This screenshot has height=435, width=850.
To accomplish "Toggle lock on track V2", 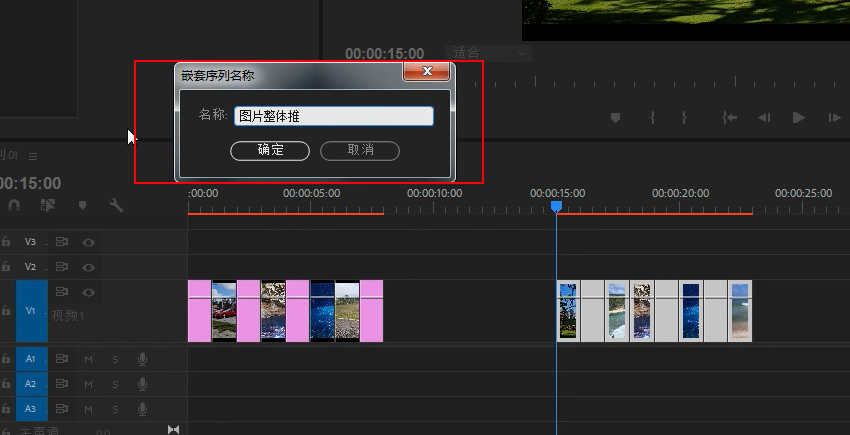I will tap(6, 267).
